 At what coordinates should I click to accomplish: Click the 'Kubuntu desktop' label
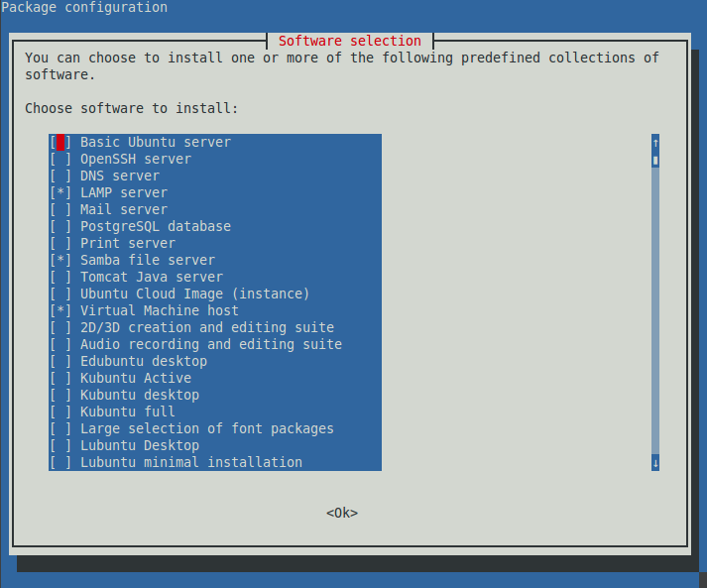coord(140,395)
